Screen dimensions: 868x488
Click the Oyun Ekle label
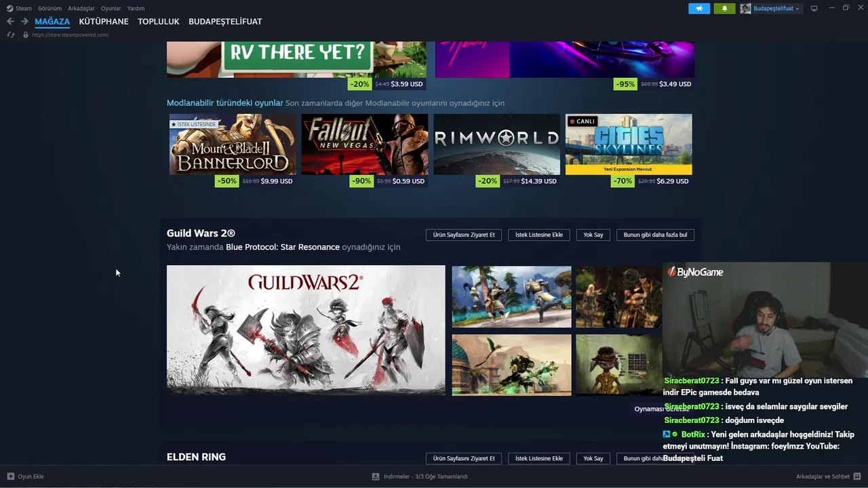click(x=31, y=476)
